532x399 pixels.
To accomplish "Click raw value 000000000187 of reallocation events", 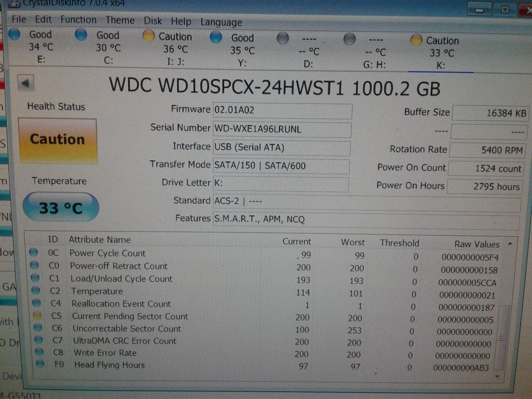I will [467, 308].
